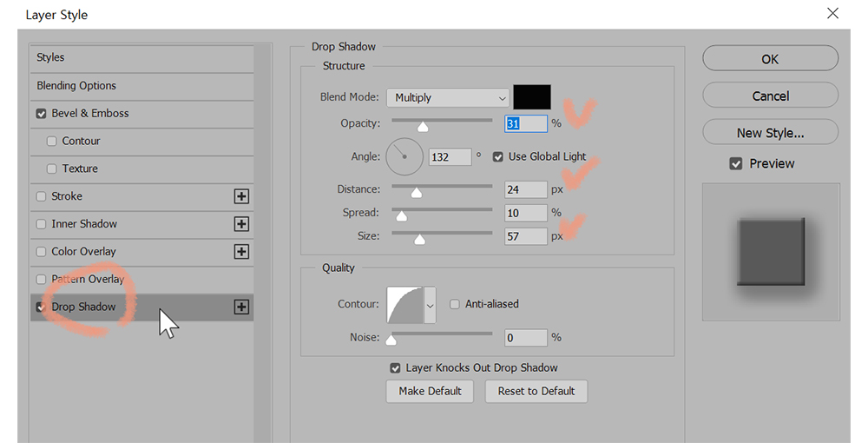
Task: Click the contour curve thumbnail
Action: 404,305
